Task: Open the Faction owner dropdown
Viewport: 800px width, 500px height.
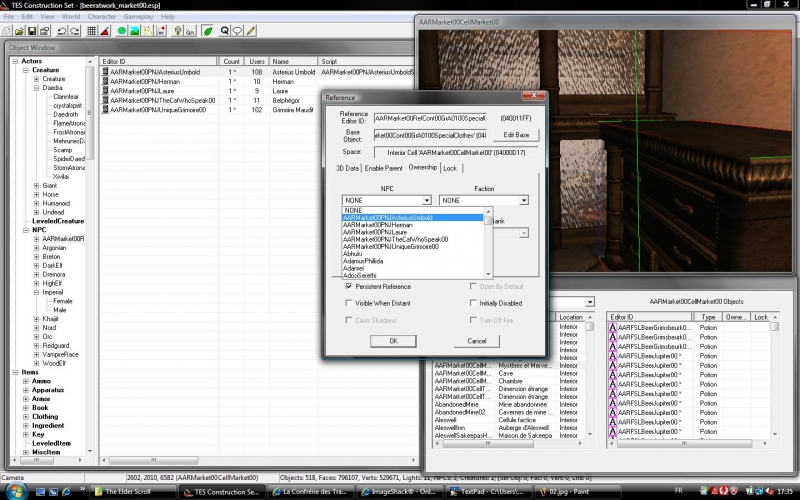Action: pyautogui.click(x=523, y=201)
